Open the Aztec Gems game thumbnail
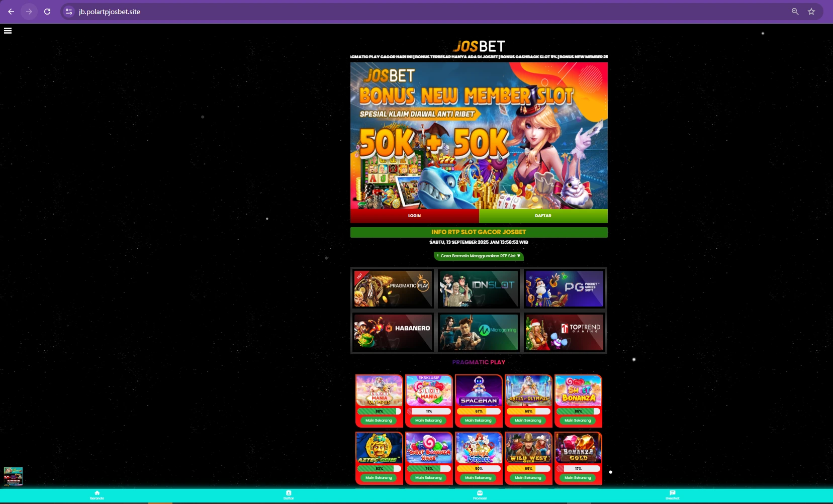The image size is (833, 504). coord(379,448)
